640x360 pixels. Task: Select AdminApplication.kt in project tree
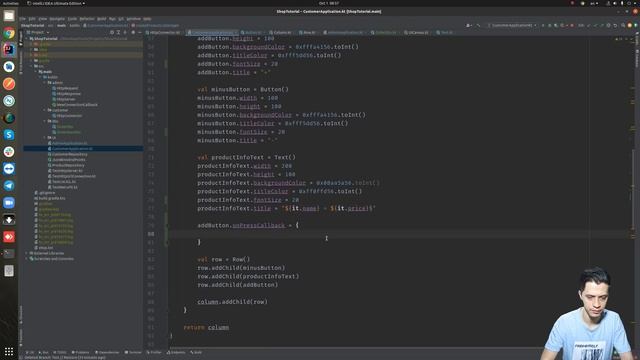coord(69,143)
